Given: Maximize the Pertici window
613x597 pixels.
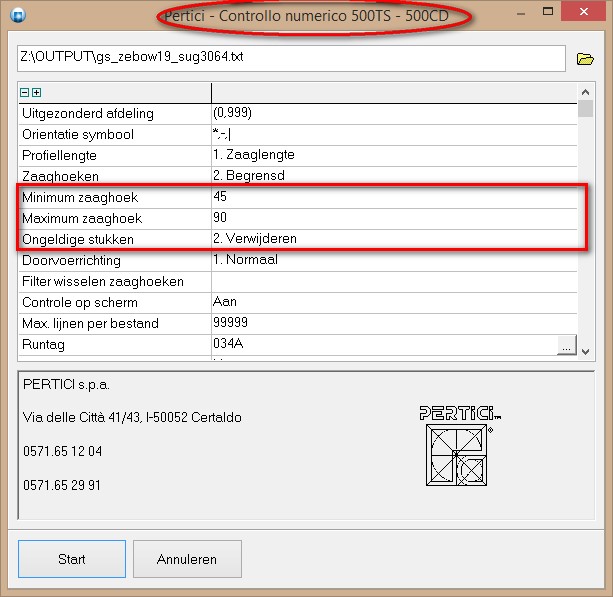Looking at the screenshot, I should (548, 12).
